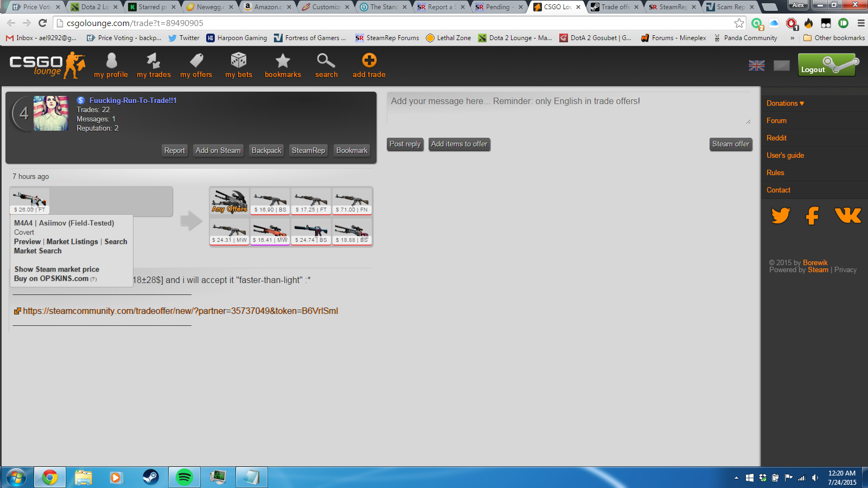This screenshot has height=488, width=868.
Task: Click the add trade plus icon
Action: click(x=369, y=61)
